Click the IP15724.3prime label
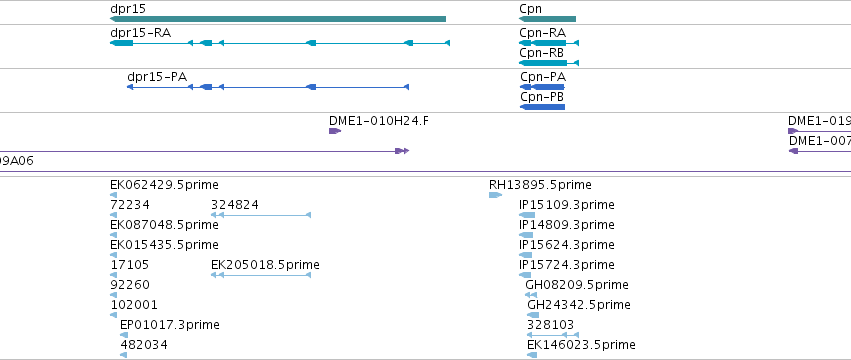The image size is (851, 360). (x=567, y=264)
